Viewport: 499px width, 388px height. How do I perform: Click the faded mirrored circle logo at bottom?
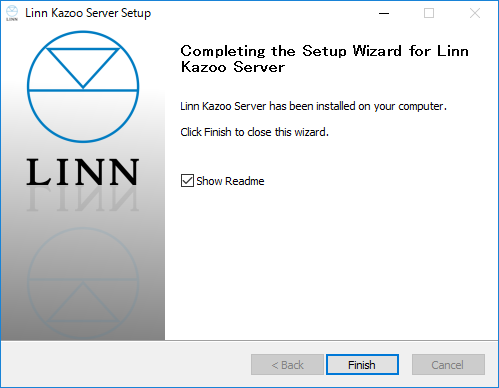point(83,283)
